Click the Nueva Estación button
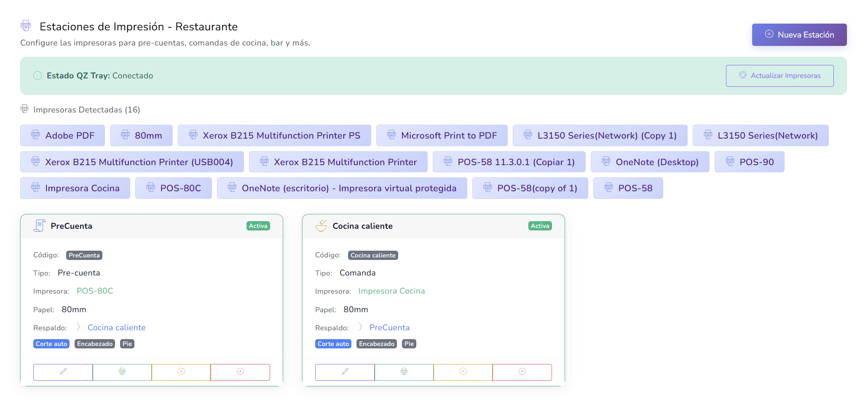 799,35
